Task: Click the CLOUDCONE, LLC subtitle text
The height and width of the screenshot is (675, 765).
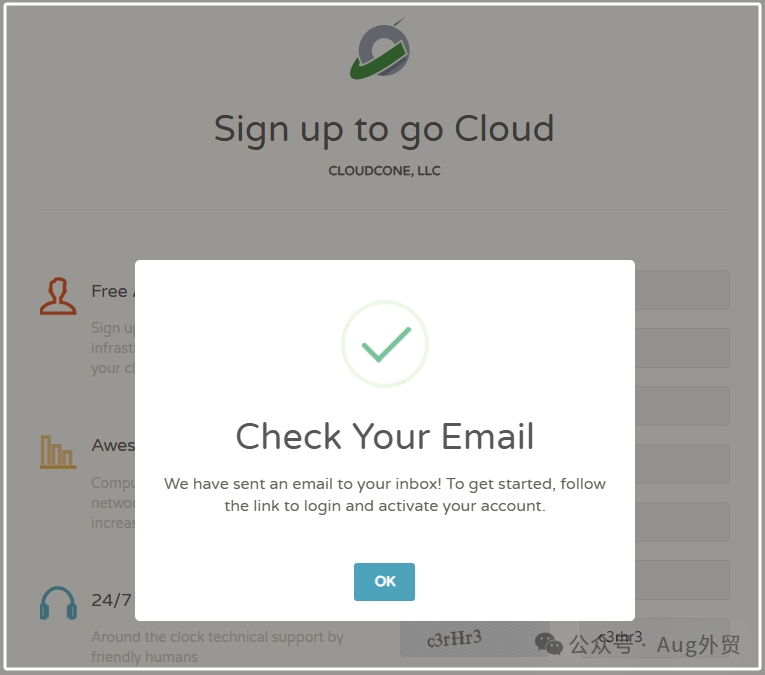Action: click(x=384, y=171)
